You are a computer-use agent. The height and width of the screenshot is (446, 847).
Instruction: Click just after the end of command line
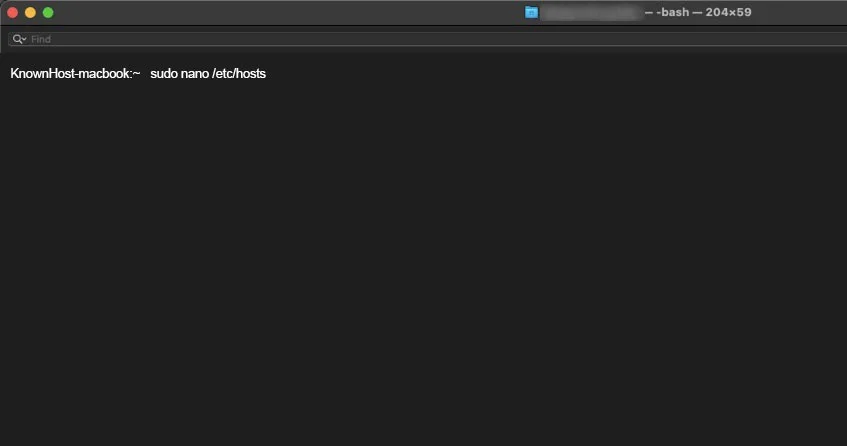(272, 74)
